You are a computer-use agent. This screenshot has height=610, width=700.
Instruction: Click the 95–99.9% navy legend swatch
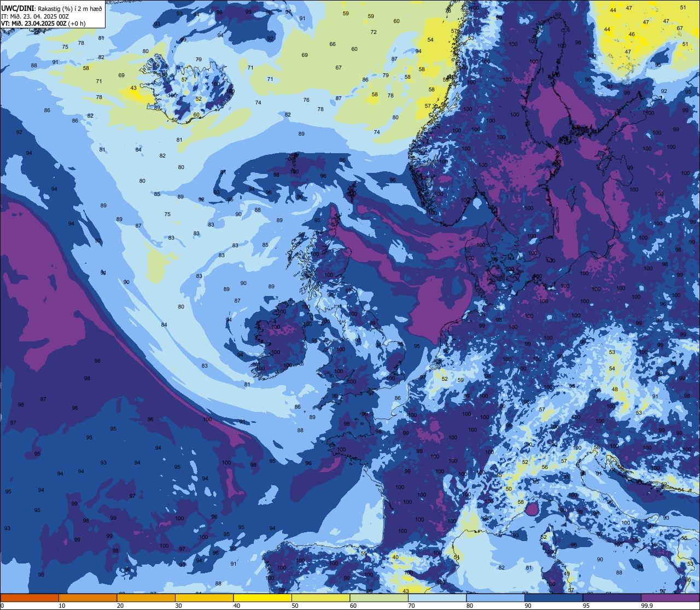click(612, 597)
